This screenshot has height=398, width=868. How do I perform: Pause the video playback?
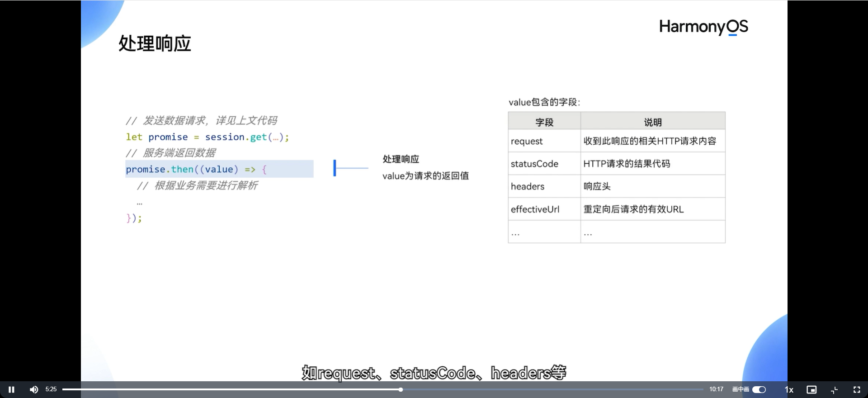(12, 389)
